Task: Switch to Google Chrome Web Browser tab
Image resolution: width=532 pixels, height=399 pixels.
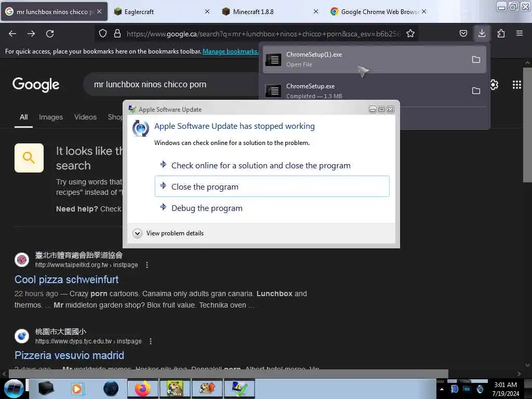Action: click(378, 11)
